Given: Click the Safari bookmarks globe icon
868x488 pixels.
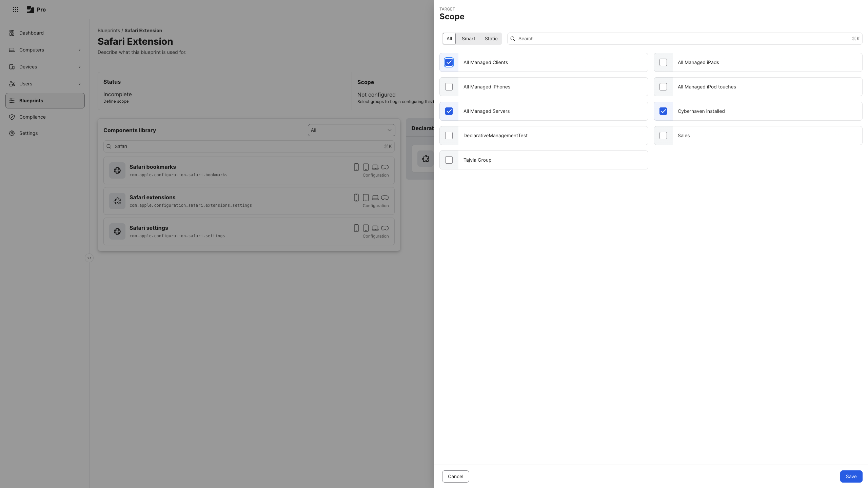Looking at the screenshot, I should point(117,170).
